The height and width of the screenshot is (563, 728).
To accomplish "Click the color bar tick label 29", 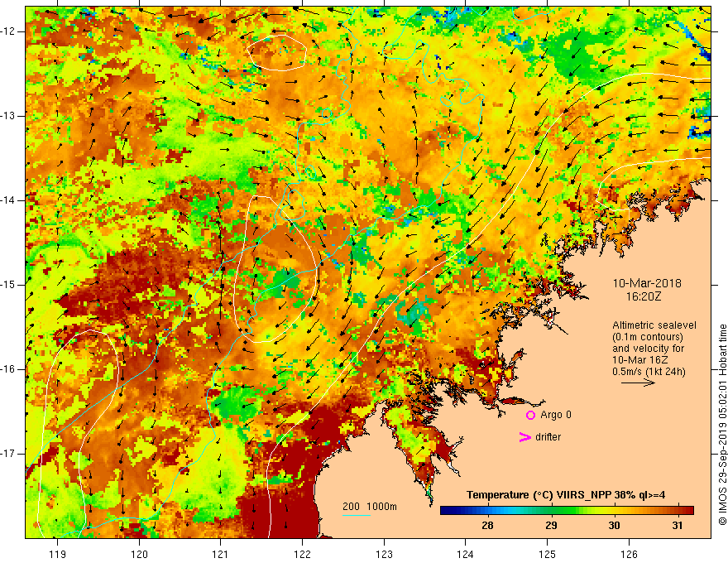I will (x=551, y=526).
